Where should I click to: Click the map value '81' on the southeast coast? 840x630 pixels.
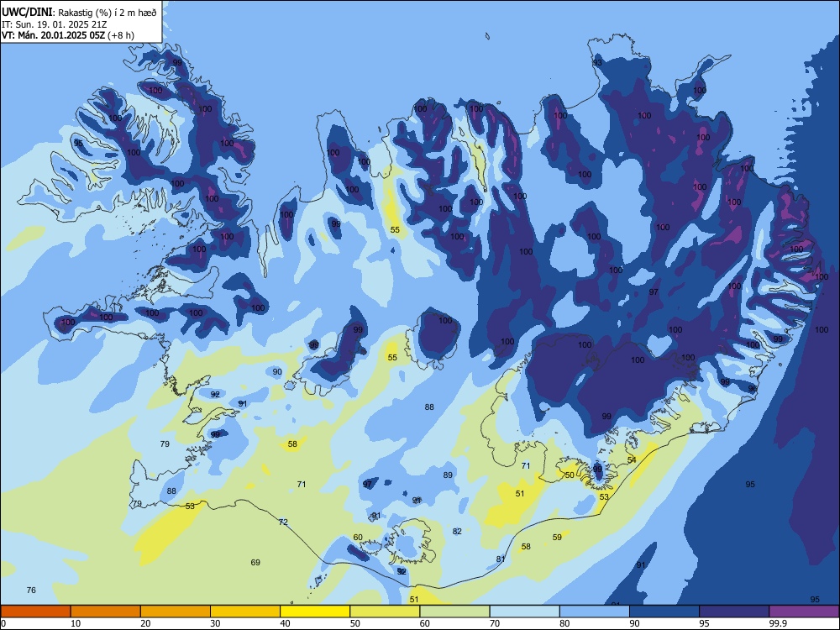pyautogui.click(x=501, y=559)
